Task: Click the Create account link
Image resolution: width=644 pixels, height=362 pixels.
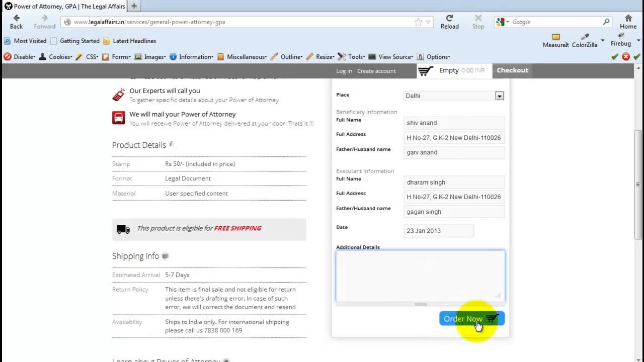Action: click(x=376, y=71)
